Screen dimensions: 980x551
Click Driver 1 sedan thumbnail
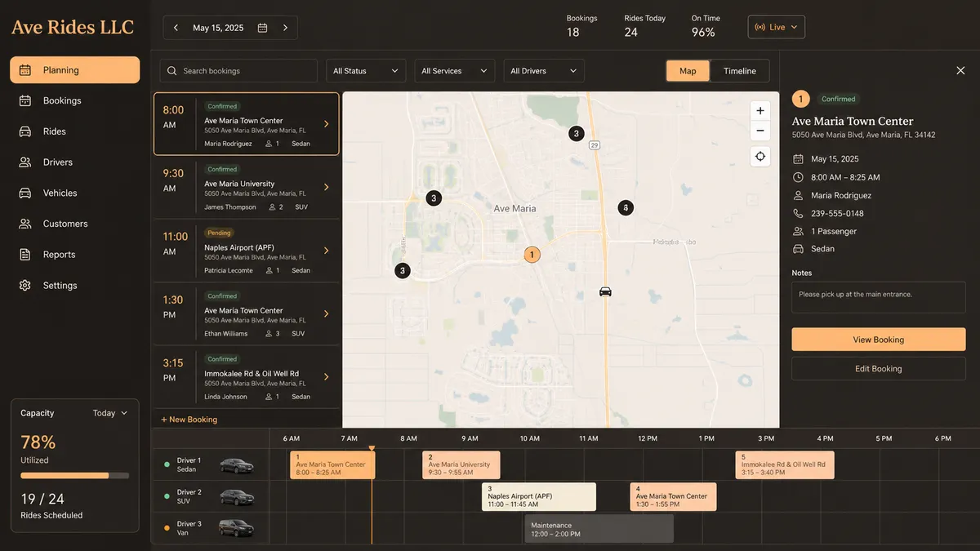tap(236, 465)
